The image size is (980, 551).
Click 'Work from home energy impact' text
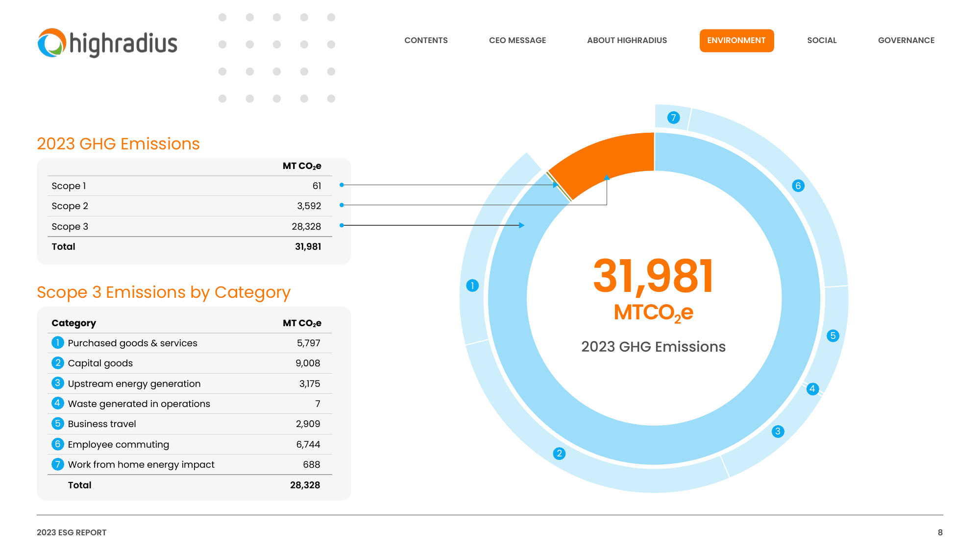(x=141, y=465)
